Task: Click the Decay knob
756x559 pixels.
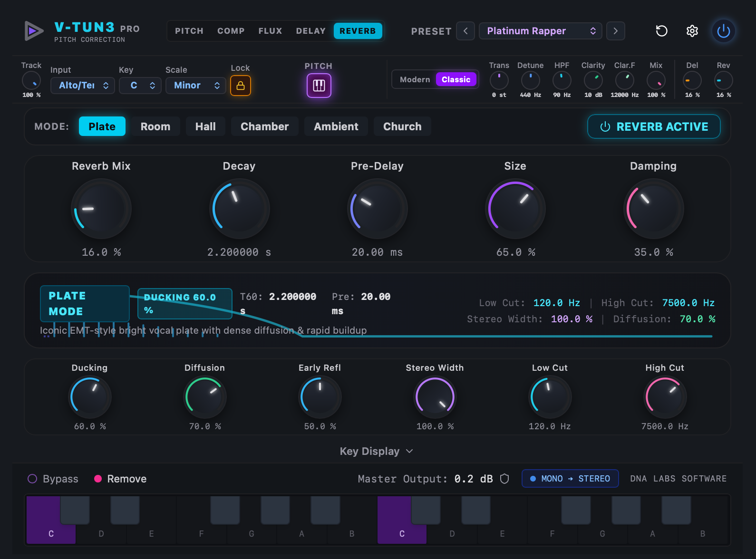Action: coord(240,209)
